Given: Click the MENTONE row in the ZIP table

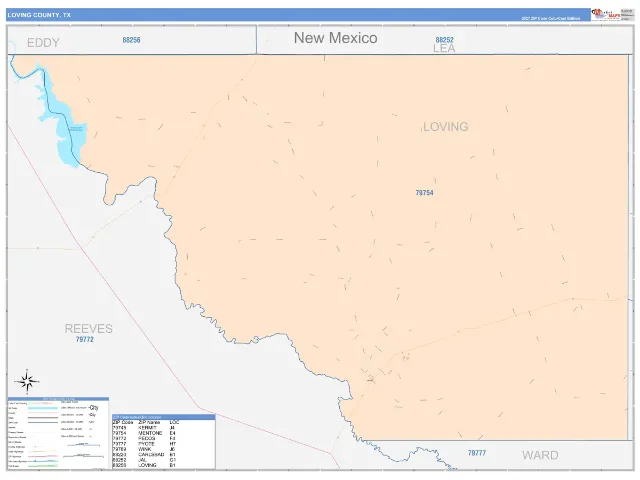Looking at the screenshot, I should [x=164, y=433].
